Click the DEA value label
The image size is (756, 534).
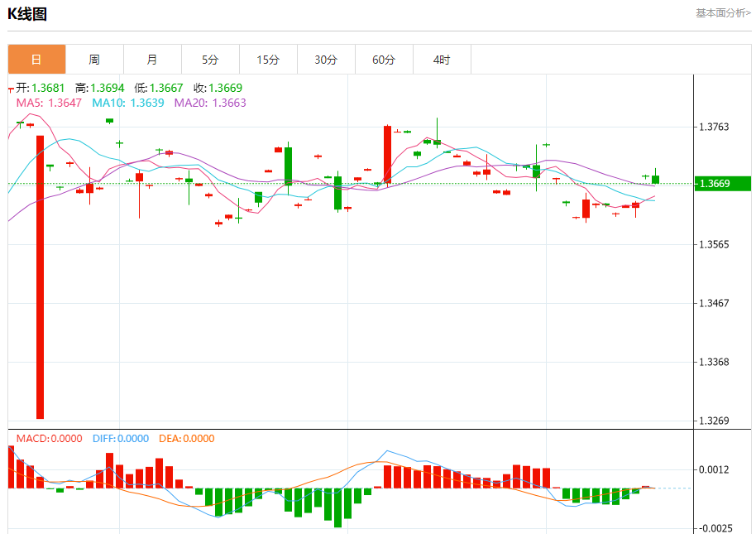pyautogui.click(x=186, y=439)
